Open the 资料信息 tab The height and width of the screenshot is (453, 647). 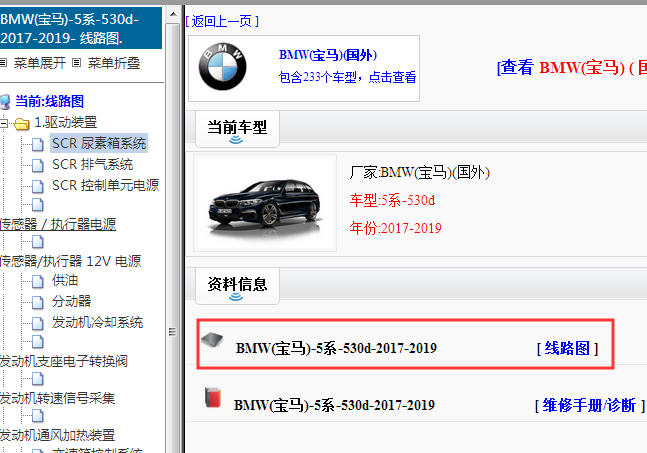click(237, 286)
